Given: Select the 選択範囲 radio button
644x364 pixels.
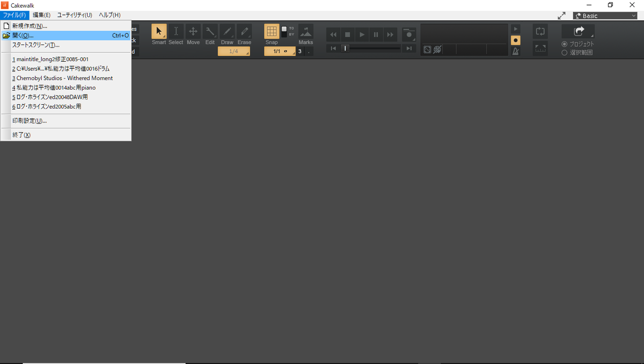Looking at the screenshot, I should 564,53.
